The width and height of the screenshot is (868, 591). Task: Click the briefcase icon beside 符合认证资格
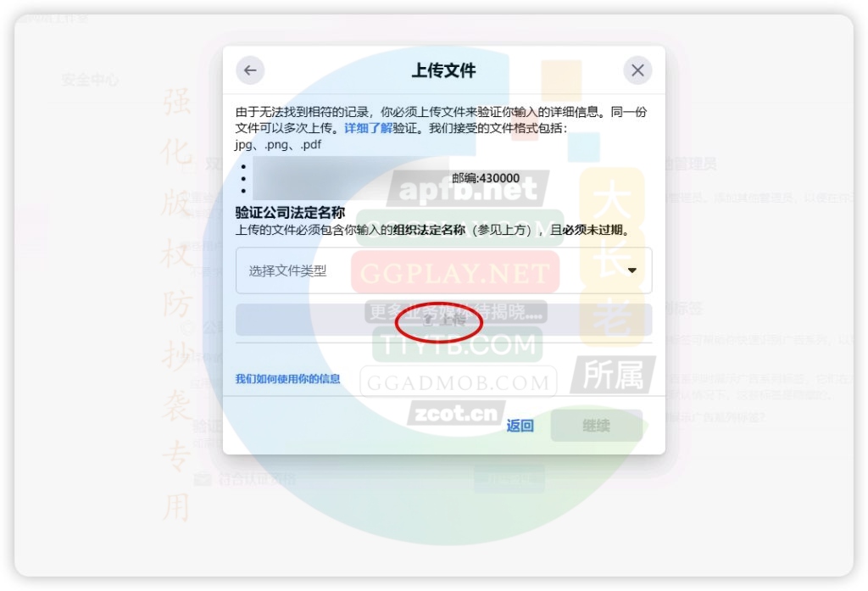[x=202, y=479]
